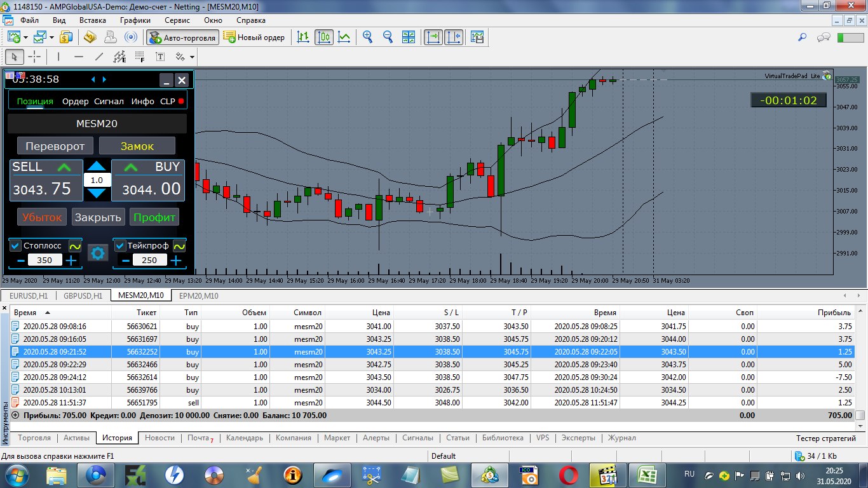Click the Убыток button
Image resolution: width=868 pixels, height=488 pixels.
42,217
